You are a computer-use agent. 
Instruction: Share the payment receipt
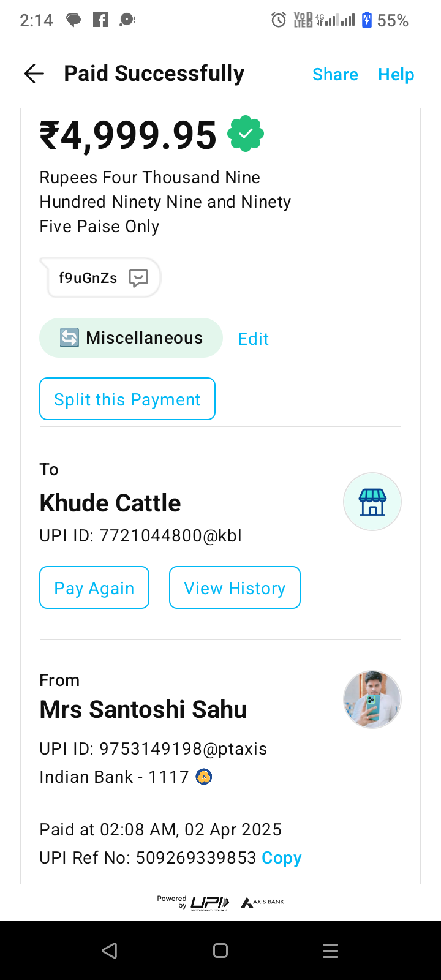(335, 75)
